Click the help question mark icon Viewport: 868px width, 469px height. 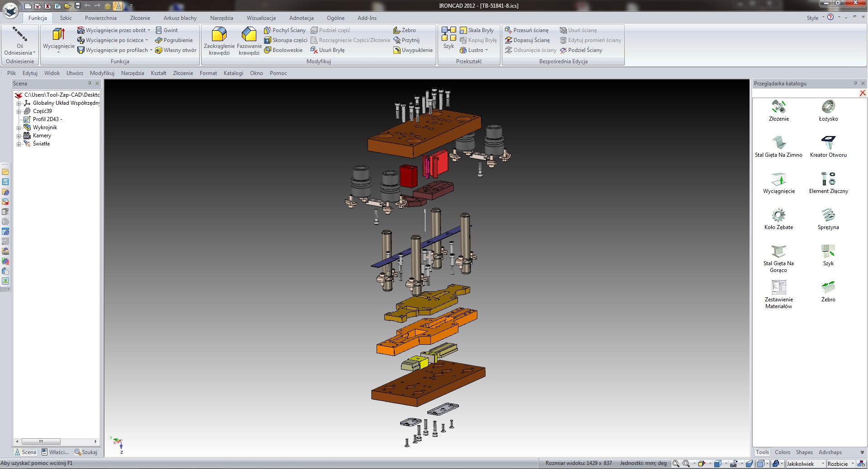830,17
